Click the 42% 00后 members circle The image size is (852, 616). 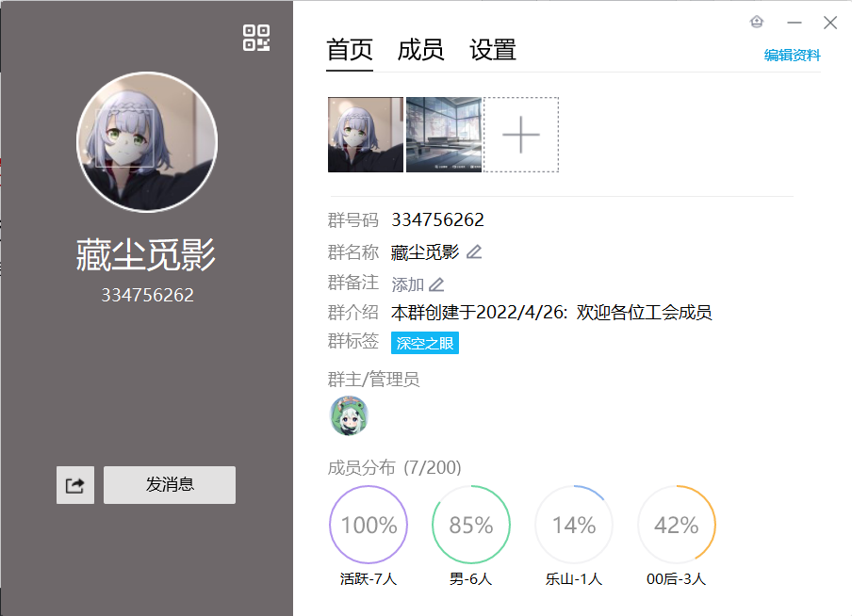pyautogui.click(x=677, y=525)
